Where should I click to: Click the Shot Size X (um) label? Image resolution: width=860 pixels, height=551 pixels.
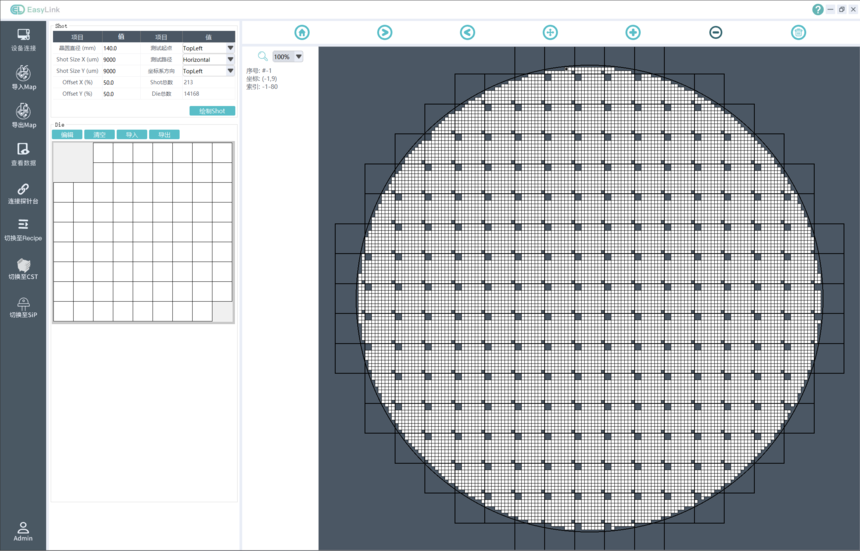coord(77,59)
